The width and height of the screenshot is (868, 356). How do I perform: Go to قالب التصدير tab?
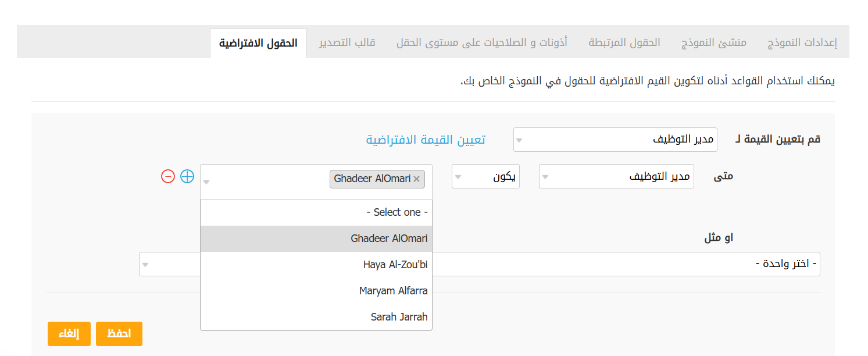[347, 42]
